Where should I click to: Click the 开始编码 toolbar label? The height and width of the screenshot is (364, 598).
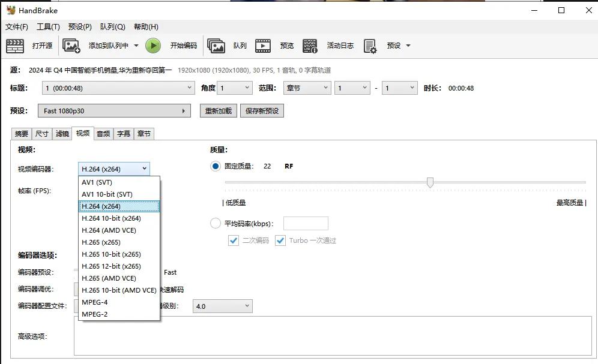pyautogui.click(x=184, y=46)
